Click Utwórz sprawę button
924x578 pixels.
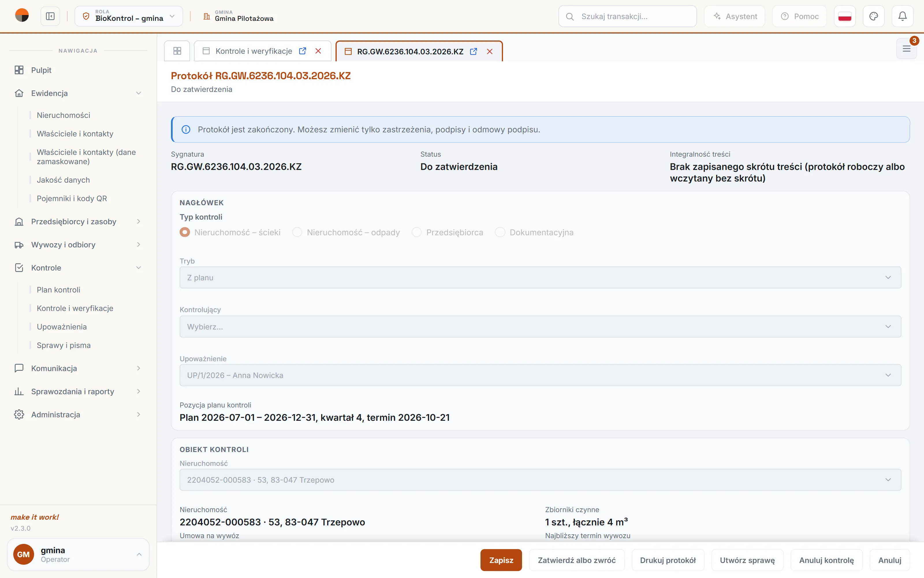(x=747, y=560)
